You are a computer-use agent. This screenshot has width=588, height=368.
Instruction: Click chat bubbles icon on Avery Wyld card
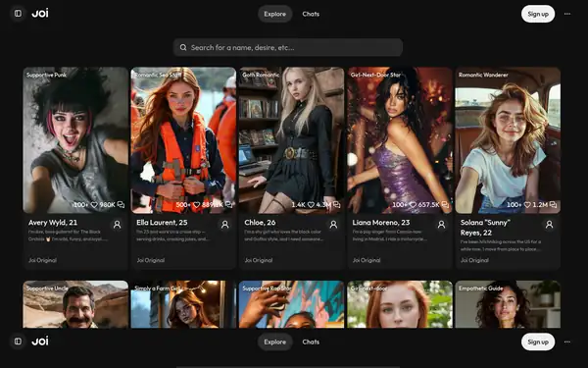[x=121, y=205]
